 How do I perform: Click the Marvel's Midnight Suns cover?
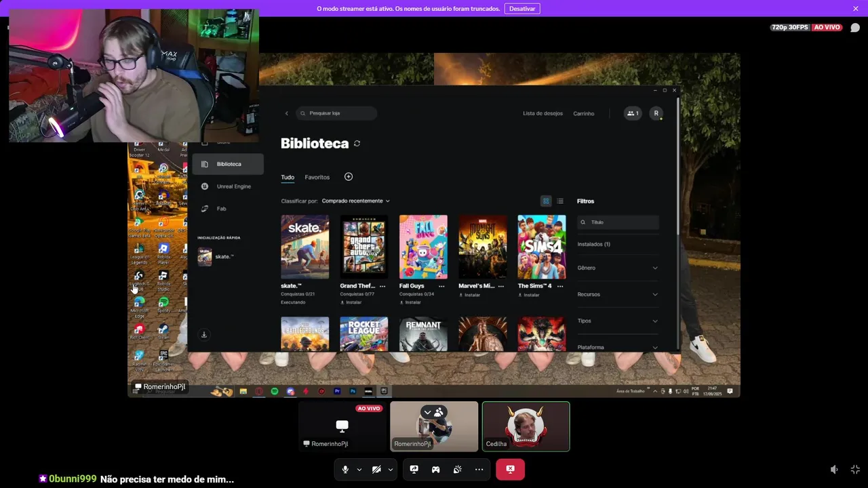482,247
